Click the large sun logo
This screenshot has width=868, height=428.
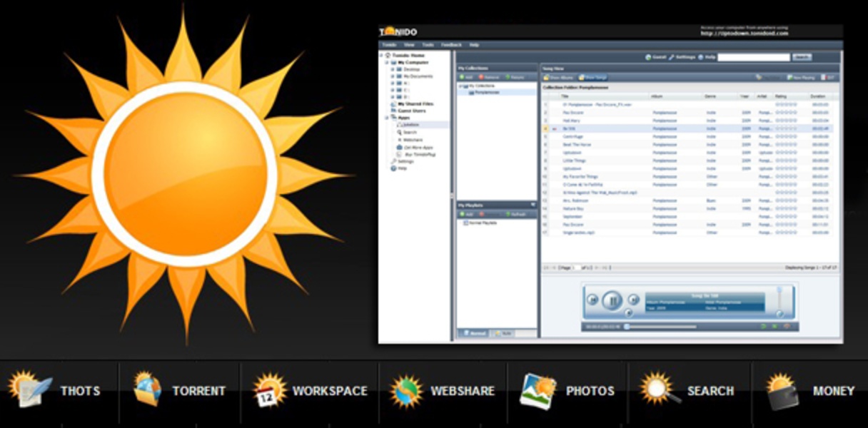pyautogui.click(x=185, y=173)
